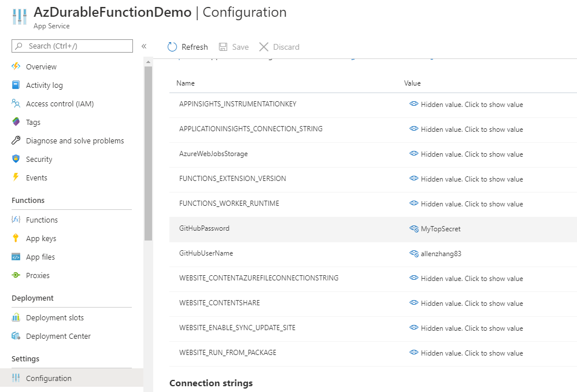The image size is (577, 392).
Task: Hide the GitHubUserName value
Action: (x=413, y=254)
